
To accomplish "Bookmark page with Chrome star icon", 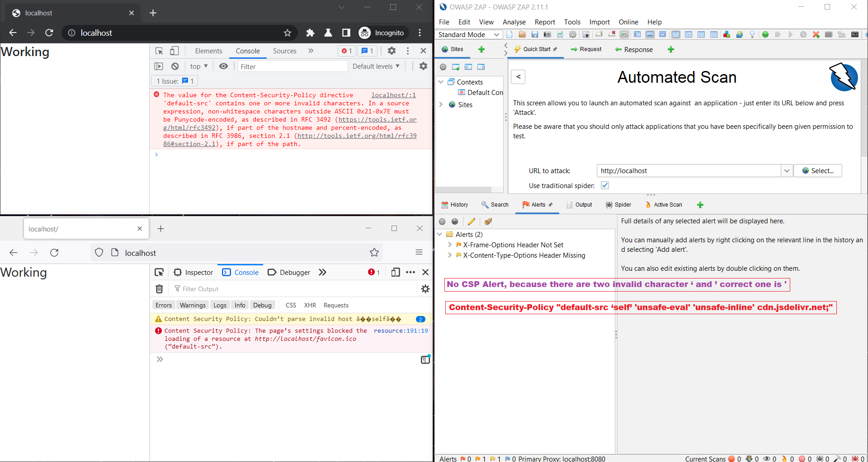I will click(288, 33).
